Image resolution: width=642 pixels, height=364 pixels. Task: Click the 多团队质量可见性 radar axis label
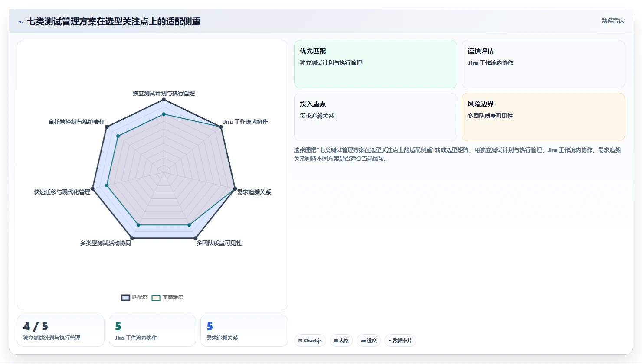[219, 243]
